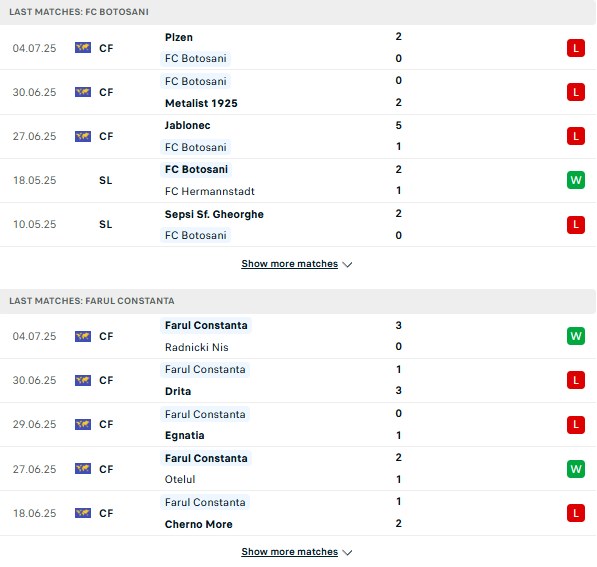The image size is (597, 567).
Task: Open the Metalist 1925 team link
Action: pyautogui.click(x=201, y=103)
